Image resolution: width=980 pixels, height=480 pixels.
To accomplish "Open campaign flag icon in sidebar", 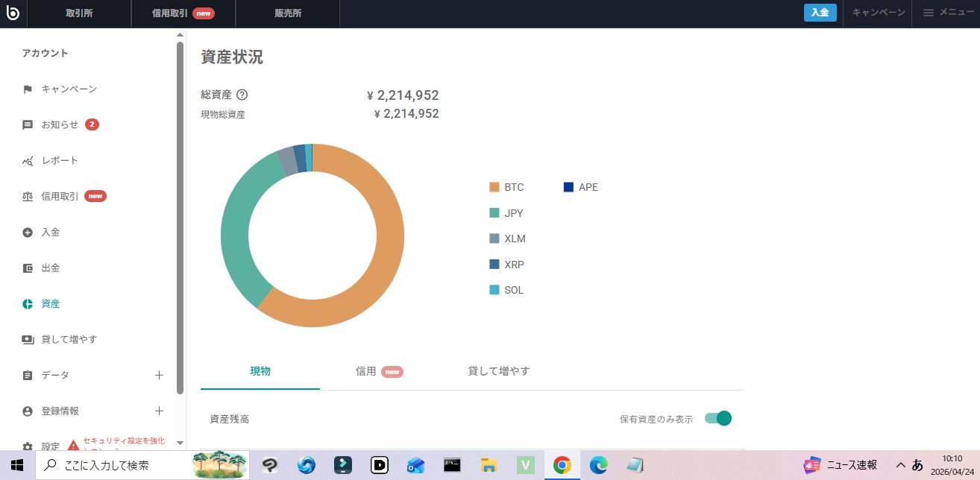I will [28, 89].
